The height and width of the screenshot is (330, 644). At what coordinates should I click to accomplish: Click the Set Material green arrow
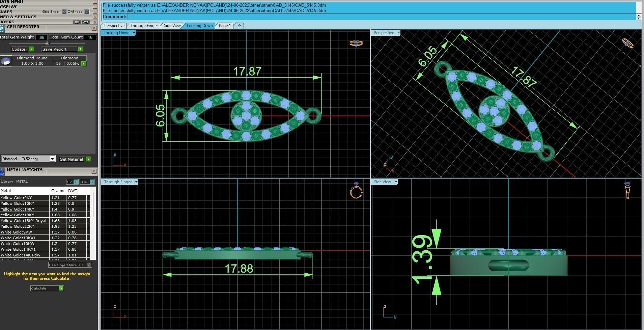pos(88,159)
